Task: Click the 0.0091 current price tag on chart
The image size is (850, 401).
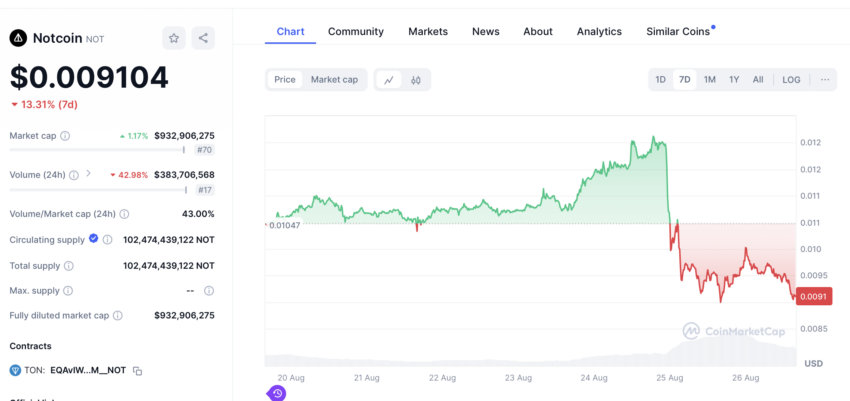Action: click(x=814, y=296)
